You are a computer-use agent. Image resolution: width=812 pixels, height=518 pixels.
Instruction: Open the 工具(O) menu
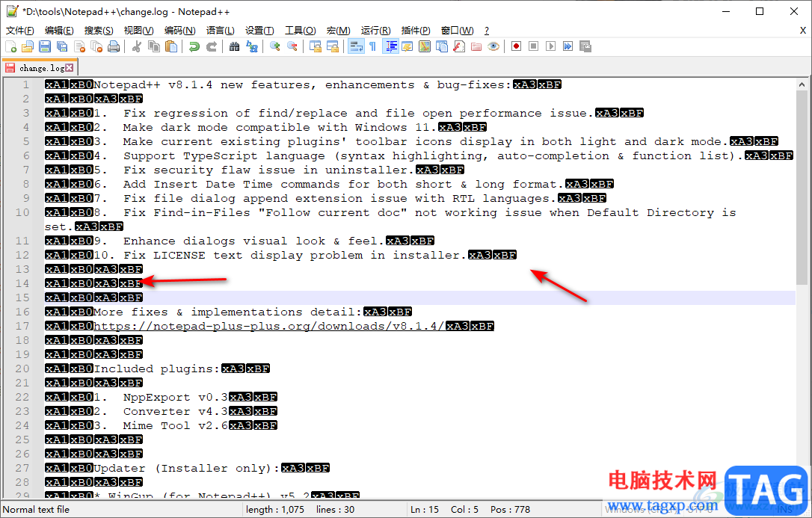tap(301, 31)
